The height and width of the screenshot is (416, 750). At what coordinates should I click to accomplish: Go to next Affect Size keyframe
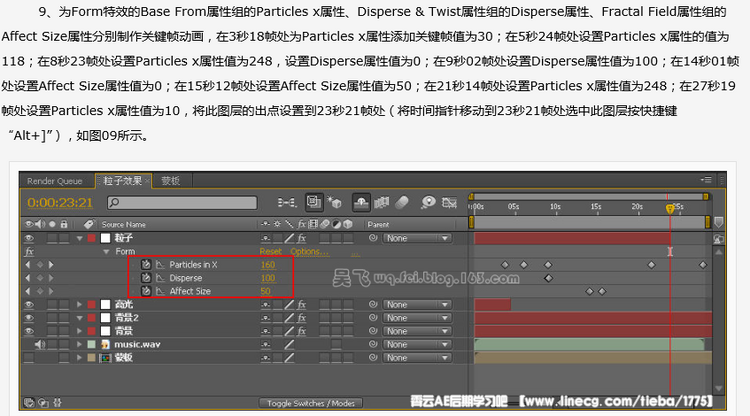pyautogui.click(x=51, y=291)
